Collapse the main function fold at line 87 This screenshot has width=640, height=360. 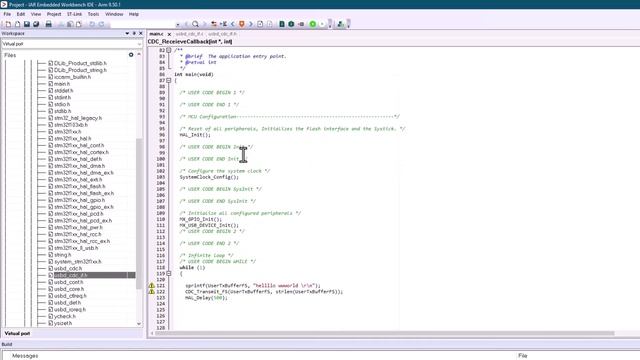pos(169,80)
